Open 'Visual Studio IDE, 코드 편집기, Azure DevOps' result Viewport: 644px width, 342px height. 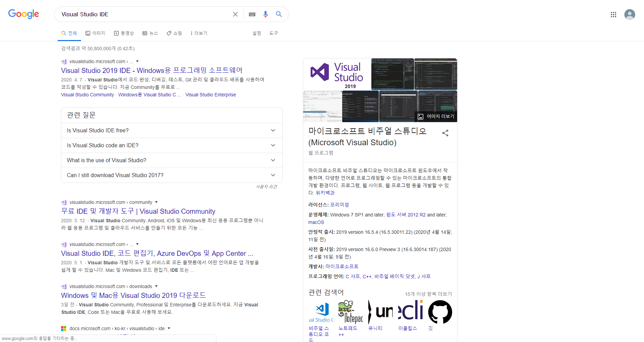point(157,253)
